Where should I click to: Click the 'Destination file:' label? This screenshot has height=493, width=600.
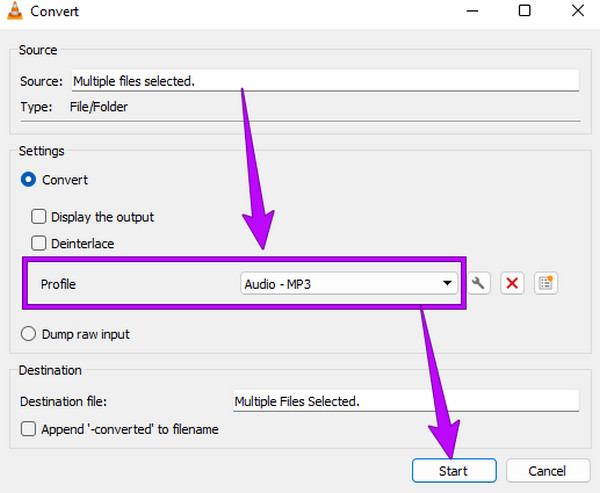tap(64, 402)
